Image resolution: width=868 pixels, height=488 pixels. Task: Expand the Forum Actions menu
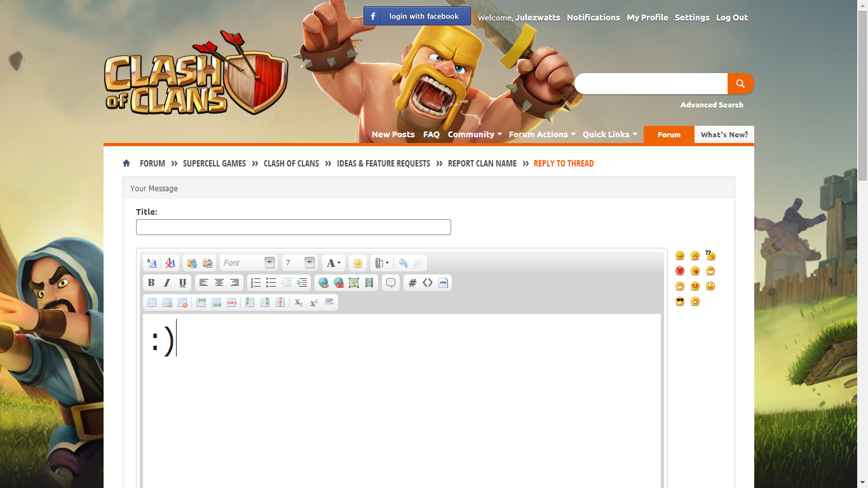542,135
